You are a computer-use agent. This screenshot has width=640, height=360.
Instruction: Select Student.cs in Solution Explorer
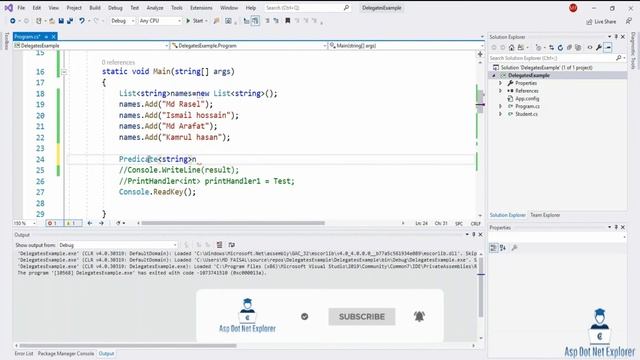tap(526, 114)
